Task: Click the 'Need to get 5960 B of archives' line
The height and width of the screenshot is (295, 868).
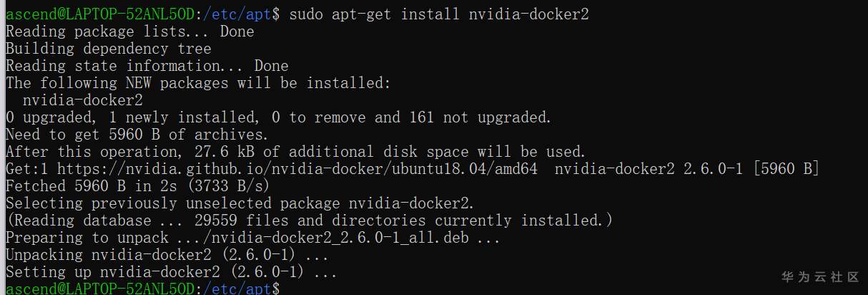Action: click(x=137, y=135)
